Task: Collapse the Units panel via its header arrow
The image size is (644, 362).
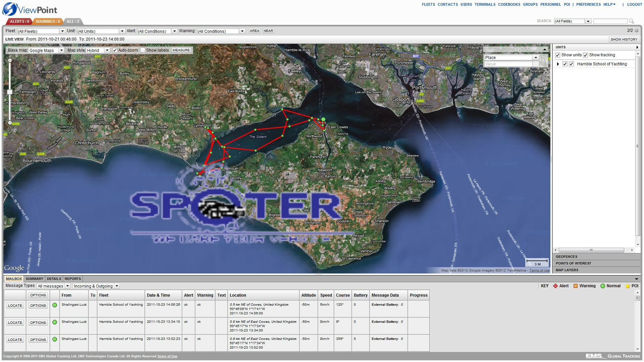Action: (x=637, y=47)
